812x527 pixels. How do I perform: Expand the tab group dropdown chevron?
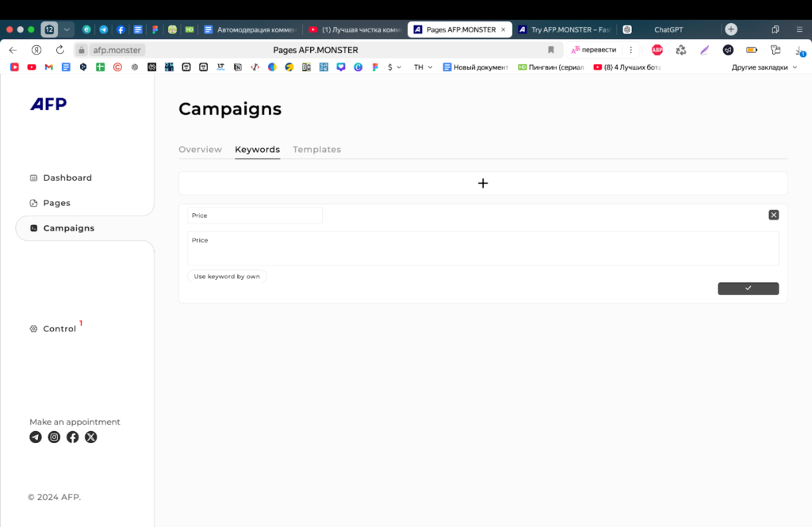click(x=67, y=29)
